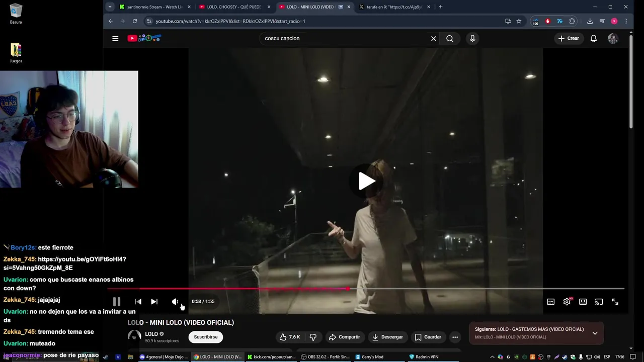Switch to theater mode view
This screenshot has width=644, height=362.
pos(583,302)
